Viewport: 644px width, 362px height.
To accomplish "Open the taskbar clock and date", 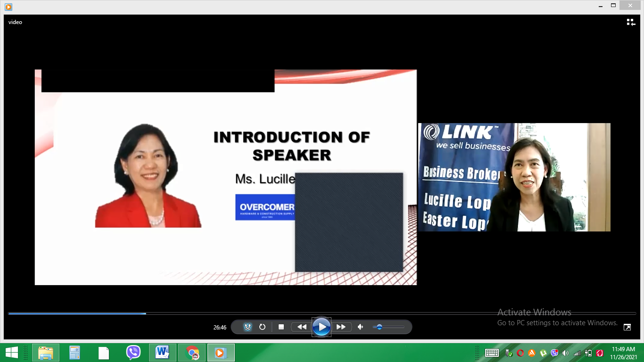I will coord(624,353).
